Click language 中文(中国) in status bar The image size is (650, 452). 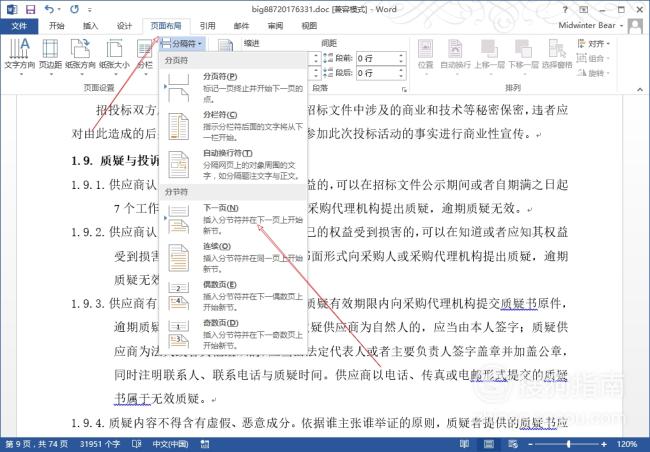[x=170, y=444]
